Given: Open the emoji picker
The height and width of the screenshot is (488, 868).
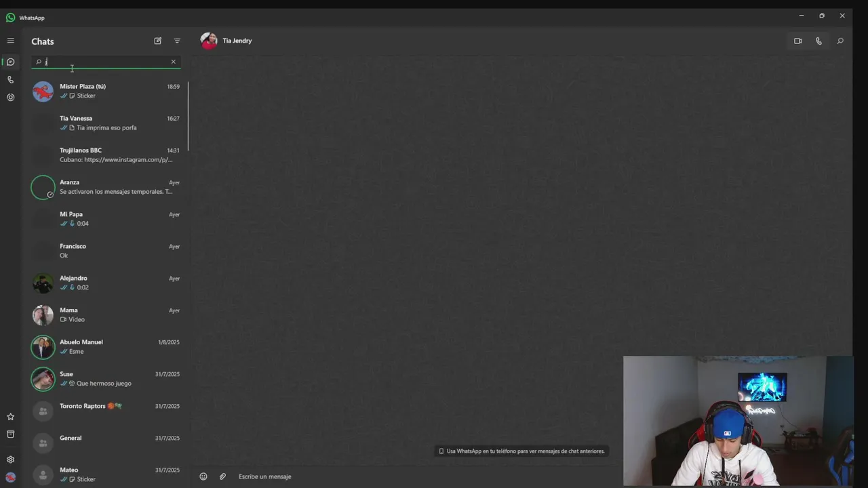Looking at the screenshot, I should click(203, 476).
